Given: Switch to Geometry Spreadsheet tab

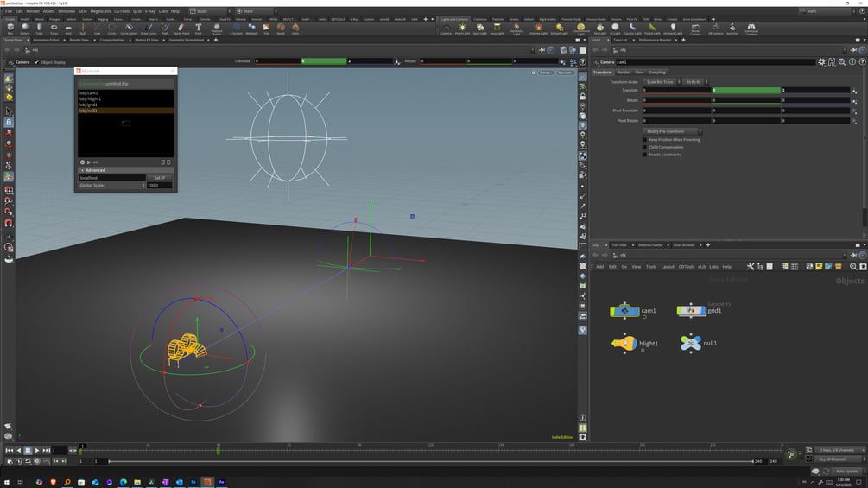Looking at the screenshot, I should 187,40.
